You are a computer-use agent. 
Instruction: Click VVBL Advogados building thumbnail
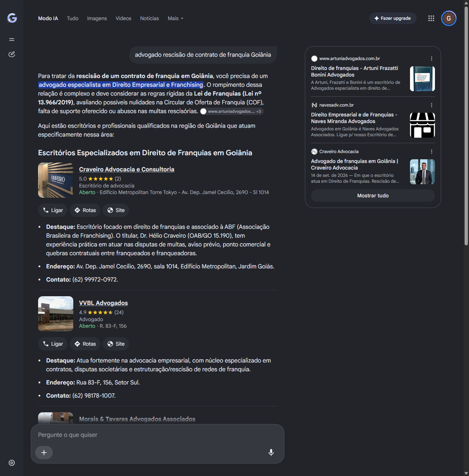(56, 314)
